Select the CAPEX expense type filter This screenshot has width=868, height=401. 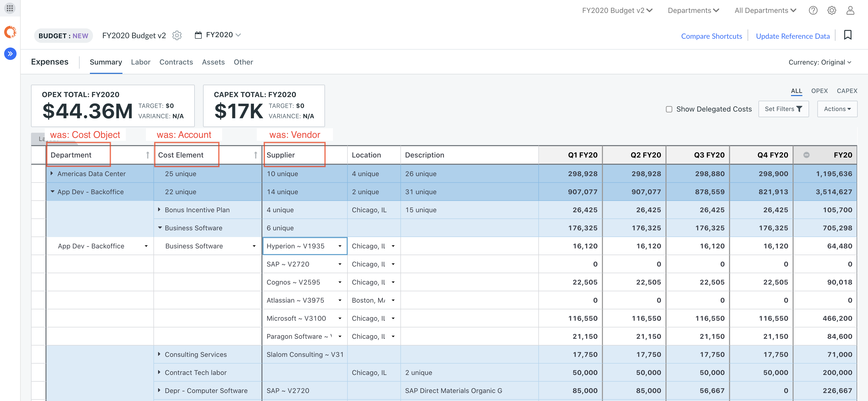[x=847, y=91]
